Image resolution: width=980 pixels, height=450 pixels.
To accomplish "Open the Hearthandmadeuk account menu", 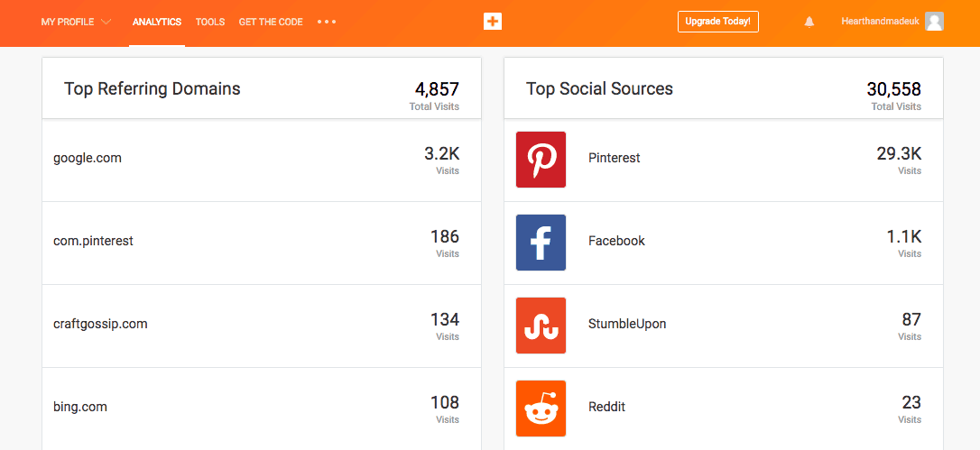I will click(880, 22).
